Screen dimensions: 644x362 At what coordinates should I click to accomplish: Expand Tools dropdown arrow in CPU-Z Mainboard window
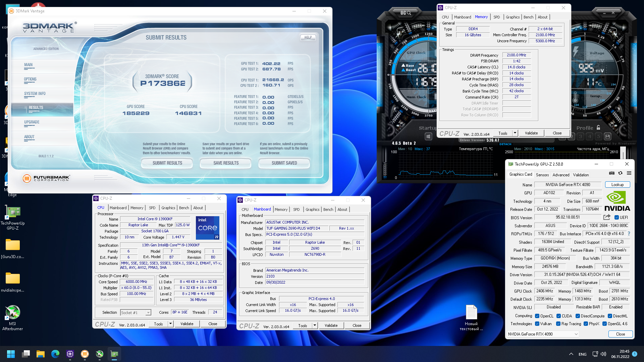[x=315, y=325]
